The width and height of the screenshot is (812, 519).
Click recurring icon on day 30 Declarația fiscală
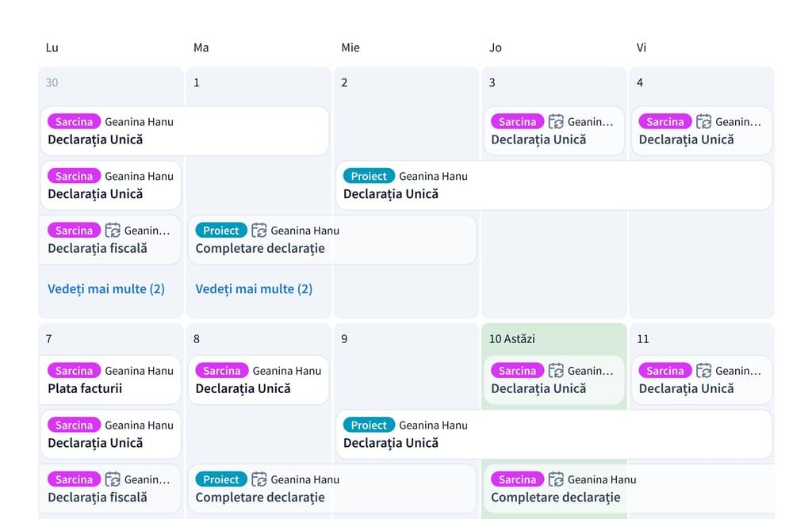[x=113, y=231]
